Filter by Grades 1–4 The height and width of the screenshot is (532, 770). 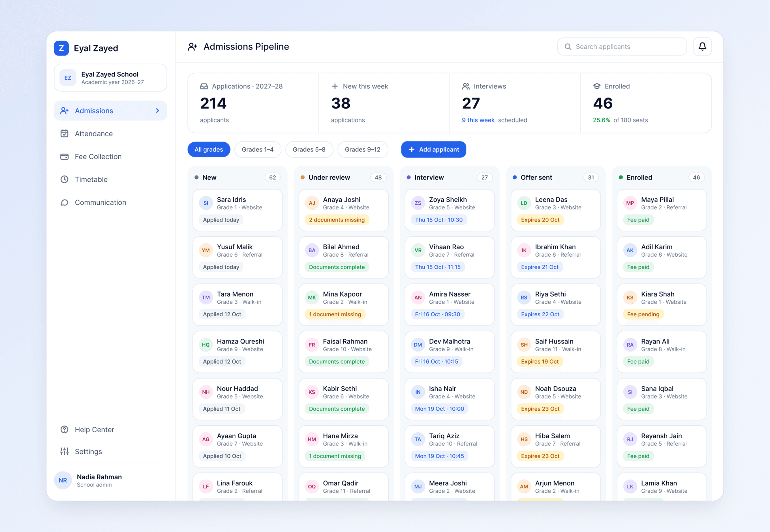coord(257,150)
